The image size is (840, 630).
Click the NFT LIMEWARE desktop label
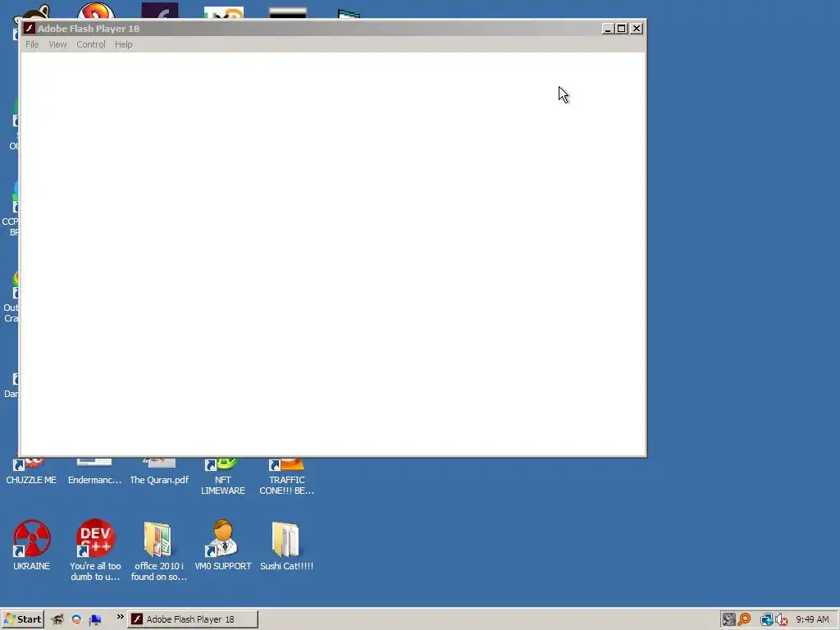click(223, 486)
